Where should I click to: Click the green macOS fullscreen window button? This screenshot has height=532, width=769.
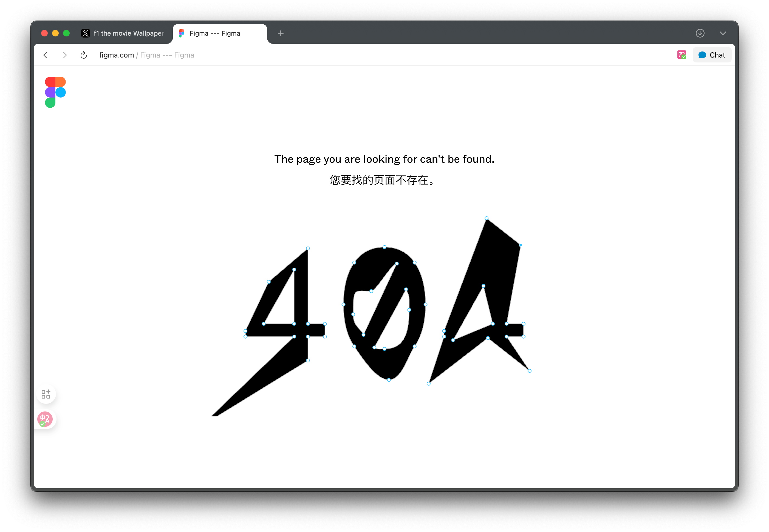tap(66, 33)
